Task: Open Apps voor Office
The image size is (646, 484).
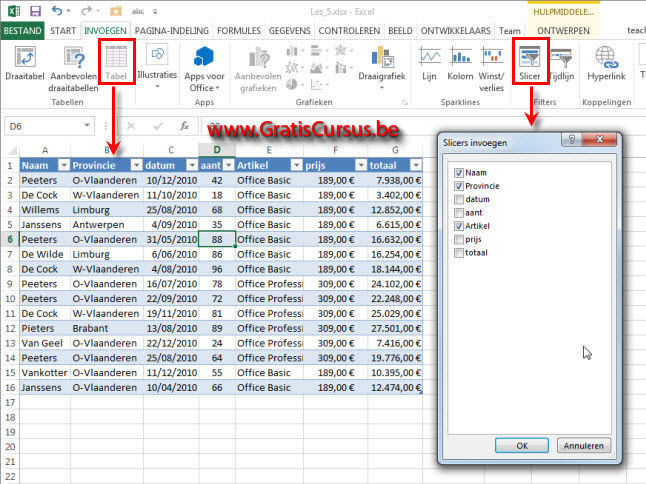Action: tap(204, 68)
